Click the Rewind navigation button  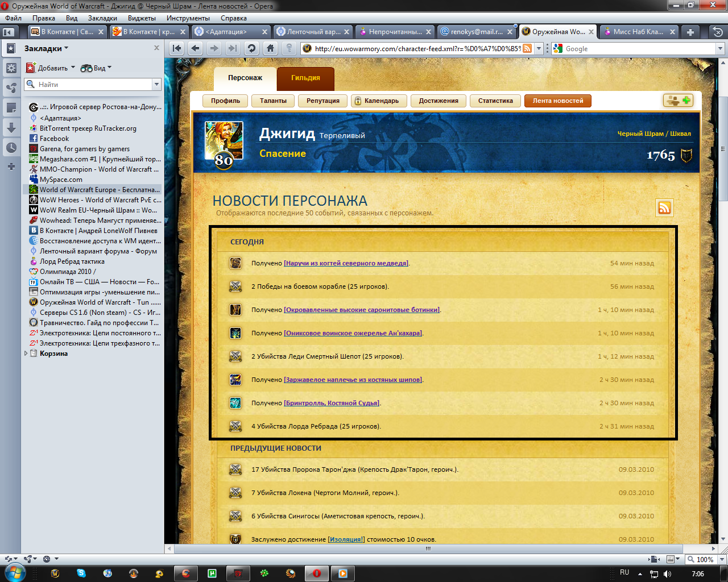pos(177,48)
